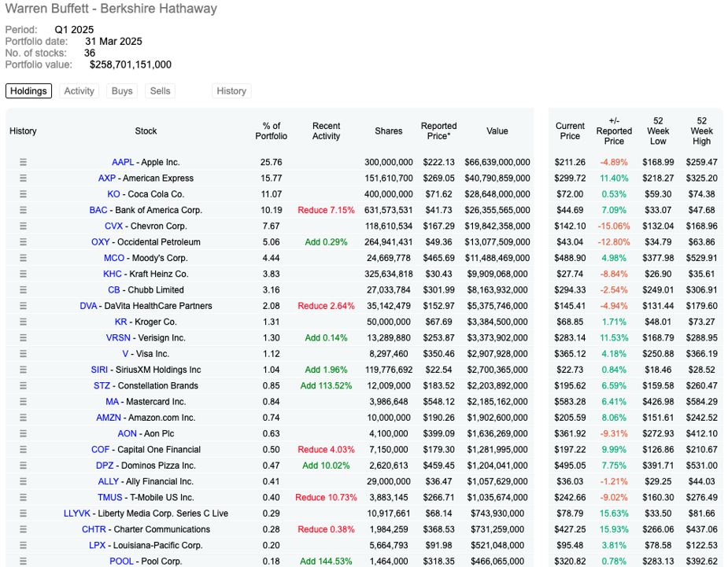Open history icon for Chevron Corp. row
The width and height of the screenshot is (728, 567).
coord(23,226)
